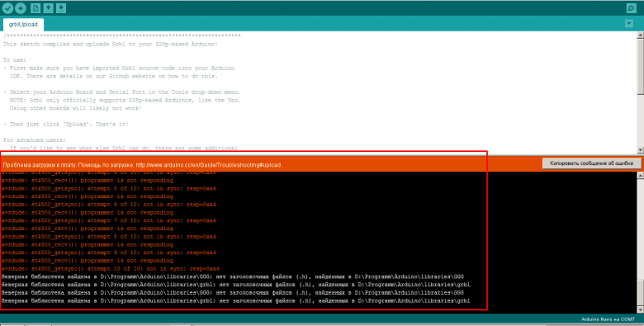644x326 pixels.
Task: Click first white console line about libraries\GGG
Action: click(233, 276)
